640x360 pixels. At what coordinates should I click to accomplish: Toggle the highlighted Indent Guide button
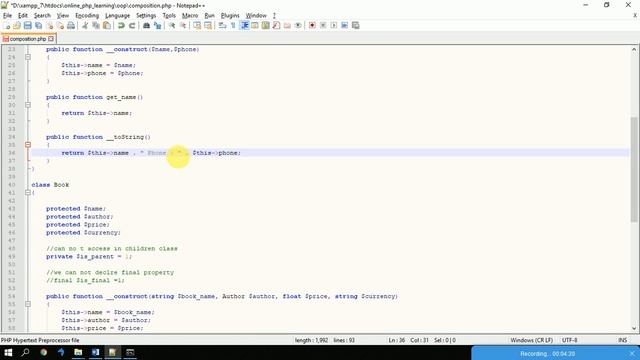244,25
